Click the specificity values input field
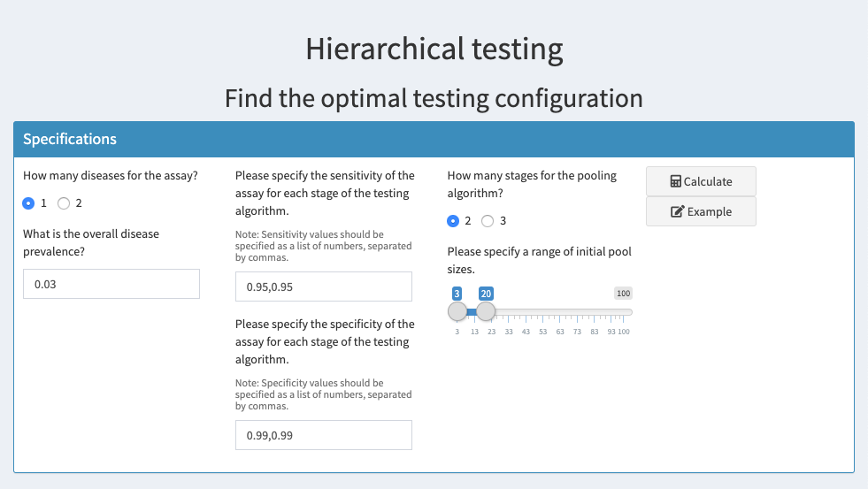This screenshot has height=489, width=868. point(323,435)
